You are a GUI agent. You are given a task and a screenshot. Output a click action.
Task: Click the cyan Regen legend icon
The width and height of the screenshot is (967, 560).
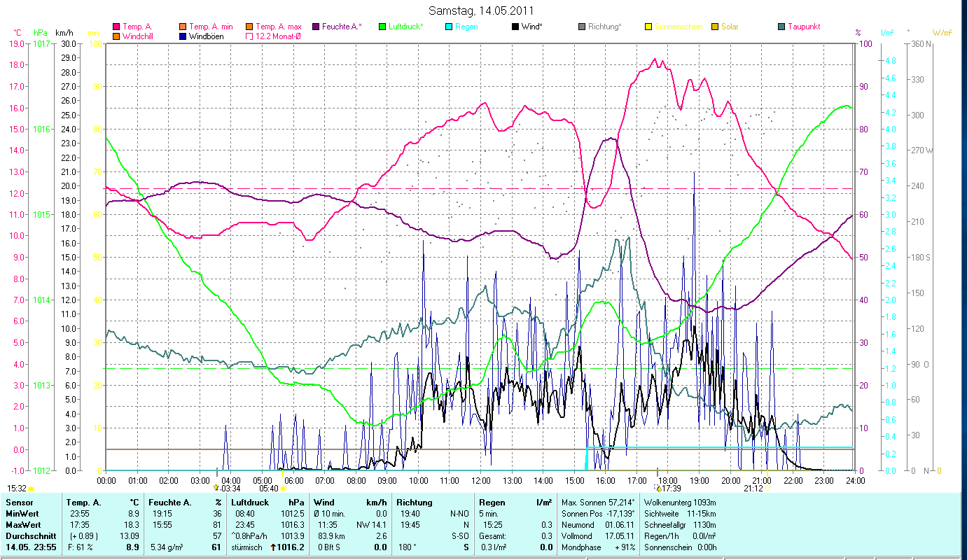449,27
